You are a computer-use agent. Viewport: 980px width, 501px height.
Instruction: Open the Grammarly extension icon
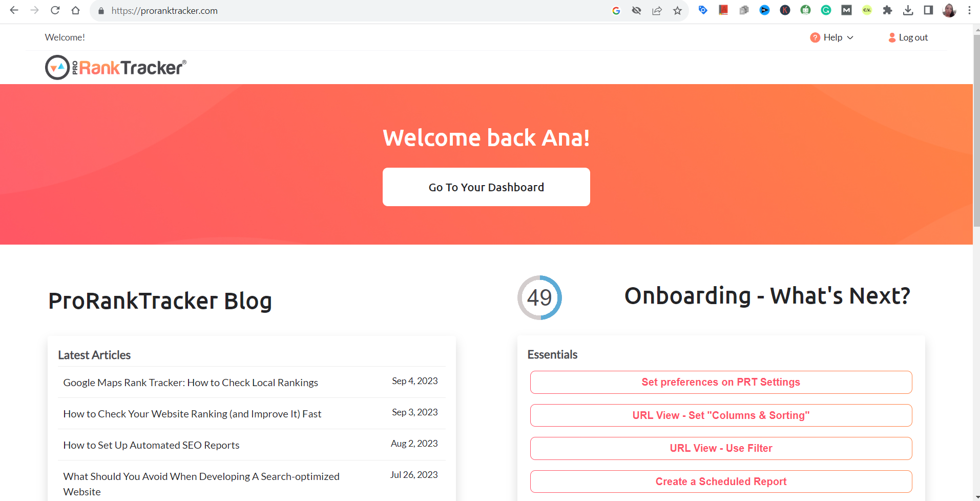(x=826, y=10)
